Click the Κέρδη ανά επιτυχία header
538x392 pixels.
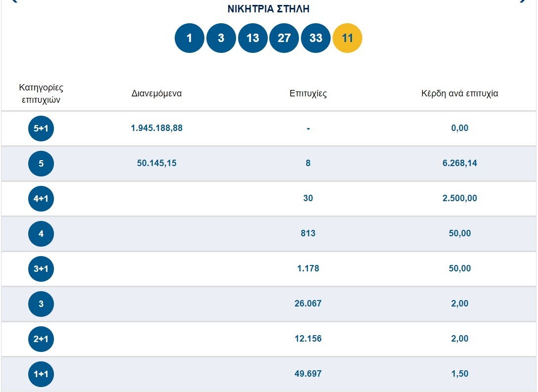(x=459, y=93)
